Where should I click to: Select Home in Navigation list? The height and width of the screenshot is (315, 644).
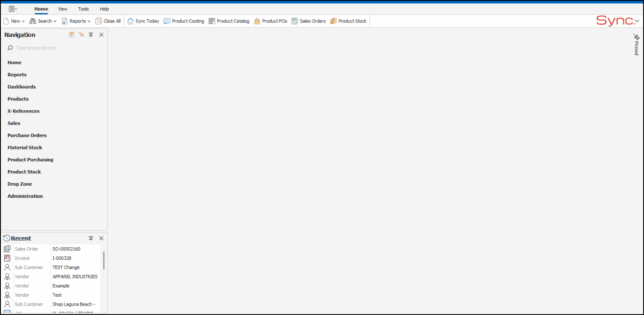(14, 63)
